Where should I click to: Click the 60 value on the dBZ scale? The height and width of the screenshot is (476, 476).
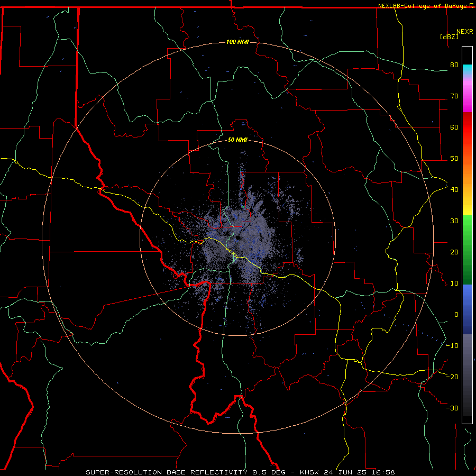454,127
